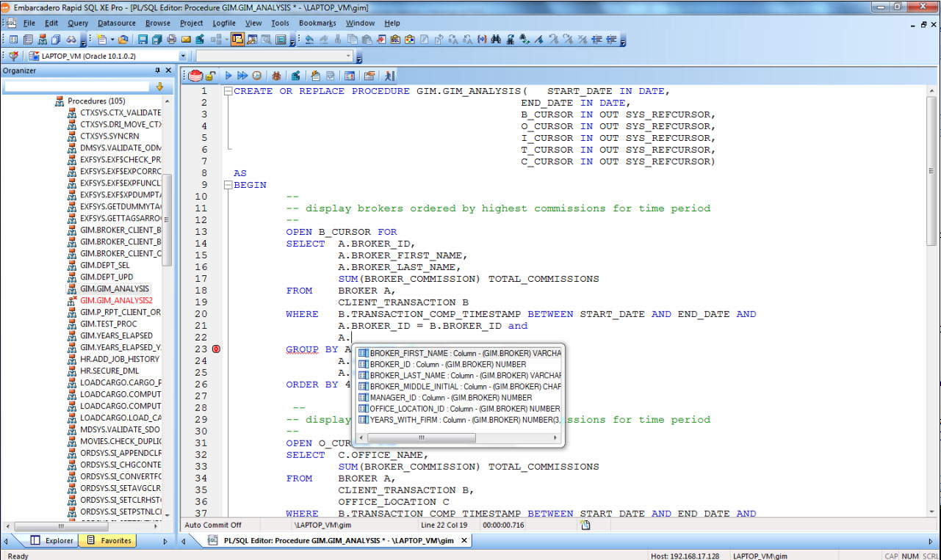941x560 pixels.
Task: Click the envelope Send Mail icon
Action: (x=187, y=40)
